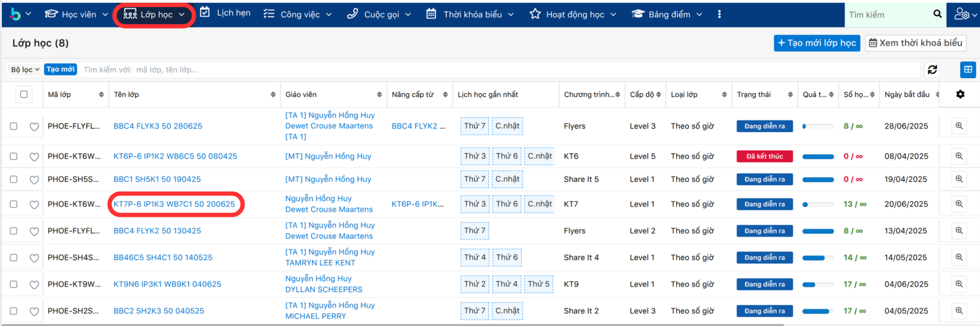Favorite the BBC1 SH5K1 50 190425 class heart
The width and height of the screenshot is (980, 326).
(34, 179)
